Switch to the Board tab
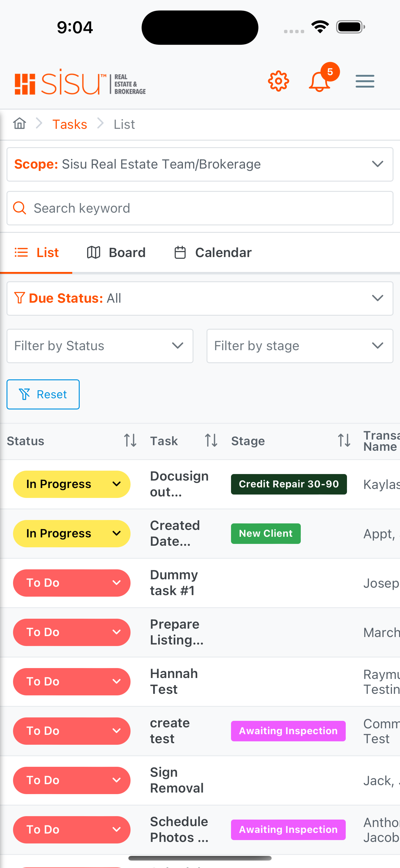The width and height of the screenshot is (400, 868). pos(116,252)
